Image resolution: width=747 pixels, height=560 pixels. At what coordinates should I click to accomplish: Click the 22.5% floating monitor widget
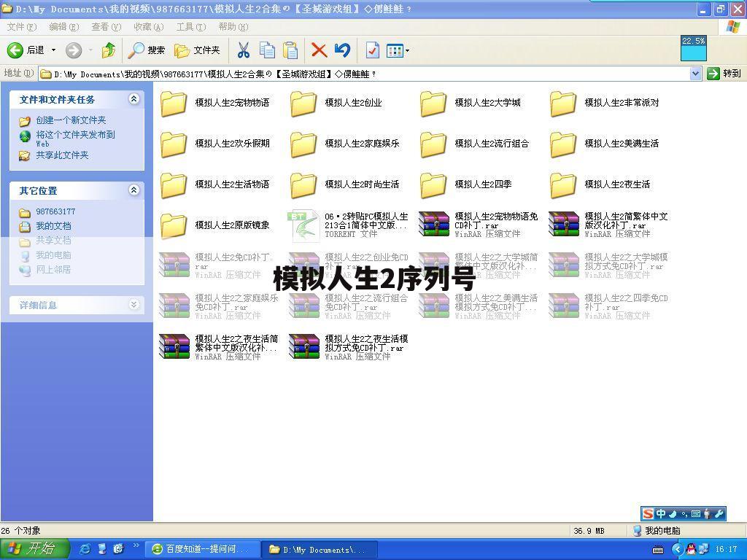pyautogui.click(x=694, y=48)
